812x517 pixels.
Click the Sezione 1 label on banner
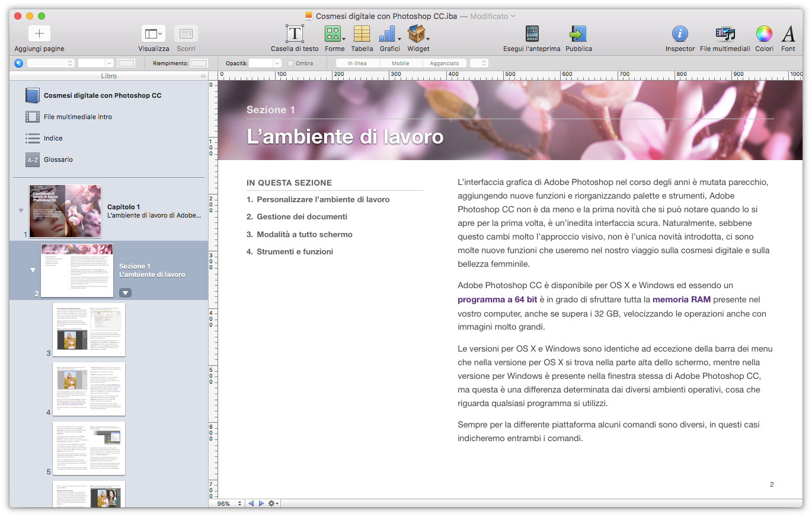(x=270, y=110)
